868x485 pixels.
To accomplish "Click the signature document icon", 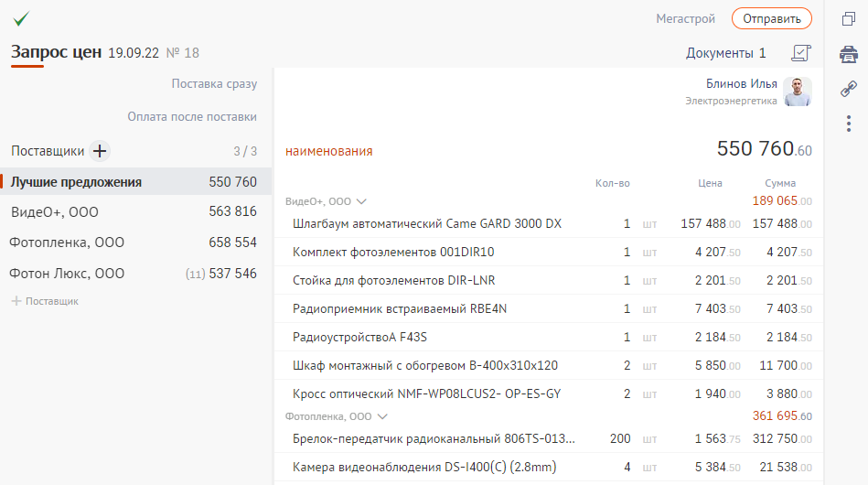I will point(800,54).
